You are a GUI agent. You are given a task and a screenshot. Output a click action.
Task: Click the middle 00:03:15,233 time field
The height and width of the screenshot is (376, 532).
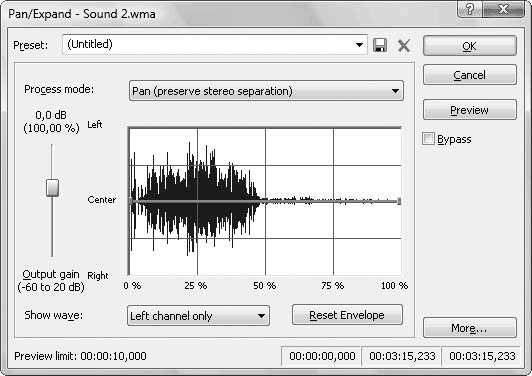click(402, 356)
